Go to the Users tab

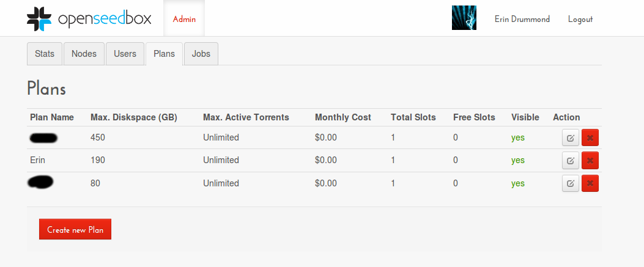[x=125, y=54]
